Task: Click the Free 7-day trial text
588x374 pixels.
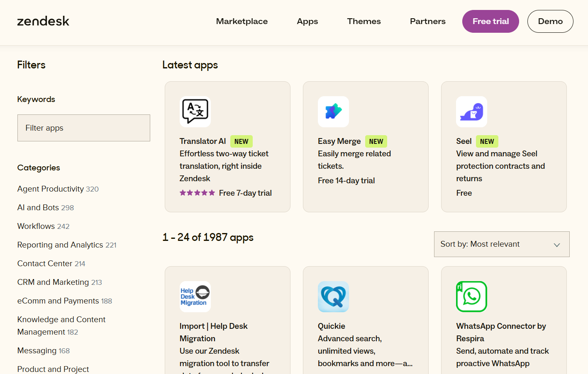Action: point(245,193)
